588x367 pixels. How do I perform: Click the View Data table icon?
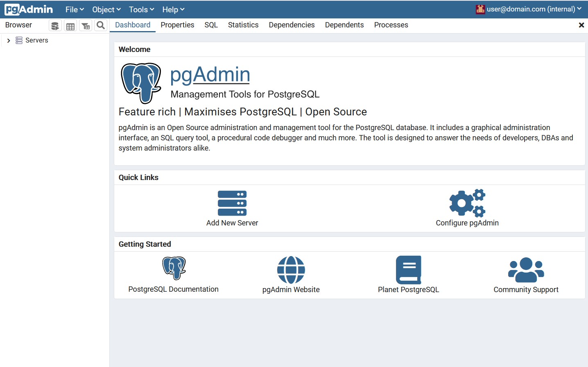point(70,26)
